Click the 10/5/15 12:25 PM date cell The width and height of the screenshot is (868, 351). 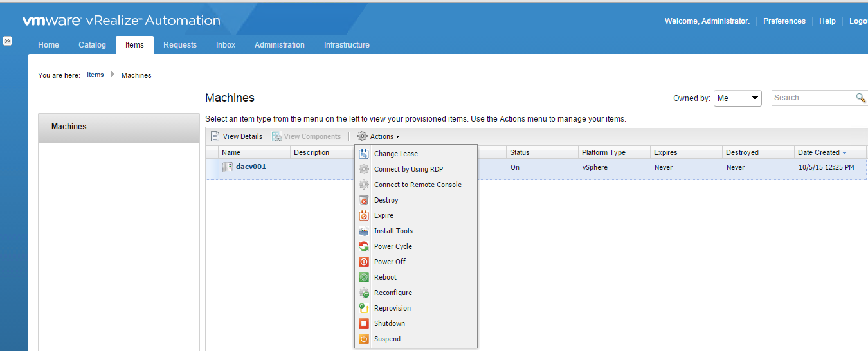pyautogui.click(x=826, y=167)
